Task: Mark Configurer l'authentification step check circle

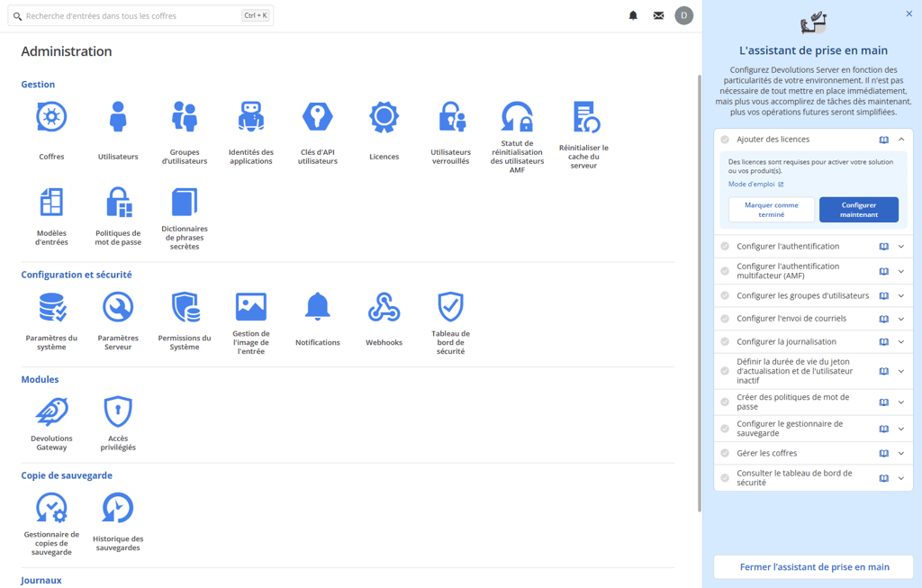Action: coord(725,246)
